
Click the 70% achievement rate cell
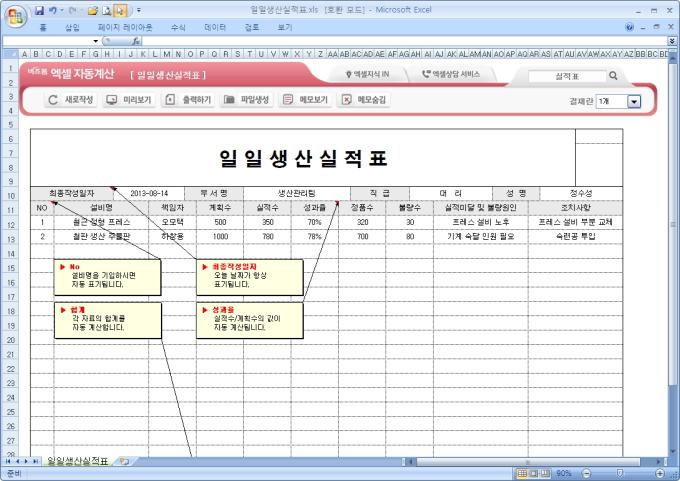tap(314, 222)
